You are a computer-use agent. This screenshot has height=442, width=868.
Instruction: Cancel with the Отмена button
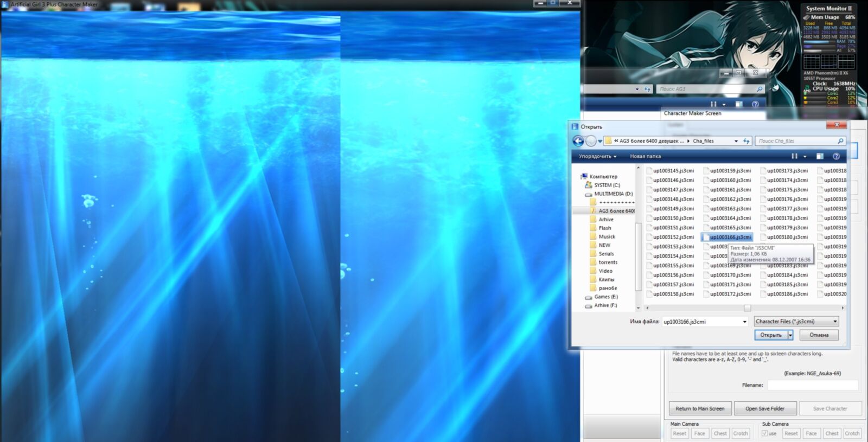tap(819, 335)
